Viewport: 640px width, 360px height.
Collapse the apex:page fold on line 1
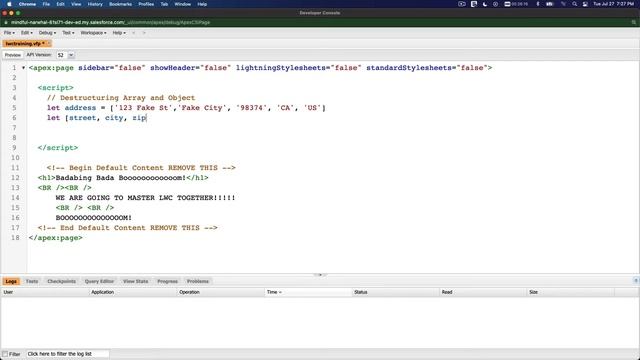23,68
